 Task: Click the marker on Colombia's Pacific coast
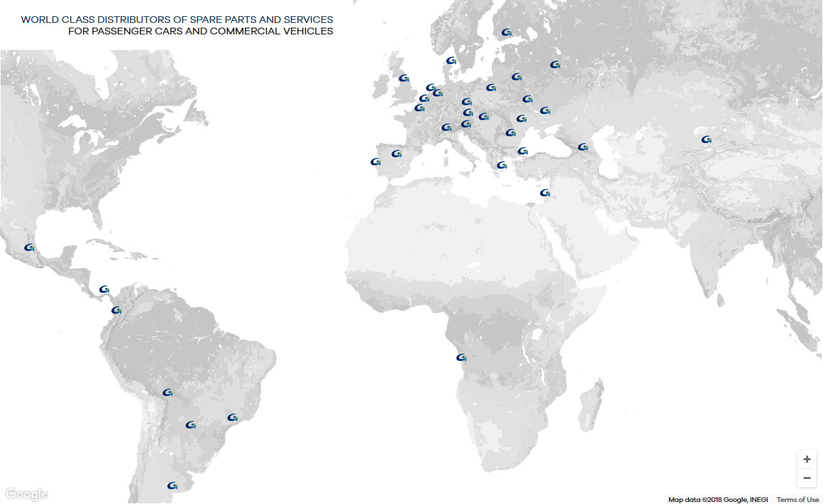116,310
